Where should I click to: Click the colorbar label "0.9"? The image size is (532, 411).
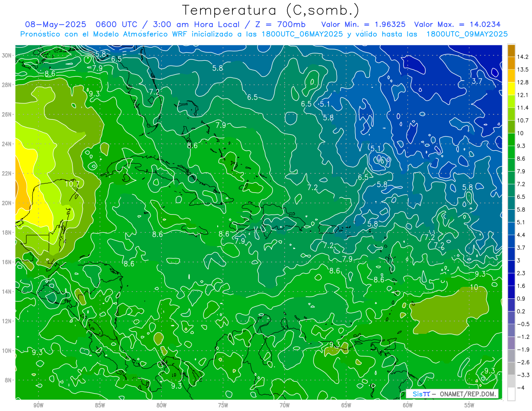[521, 298]
